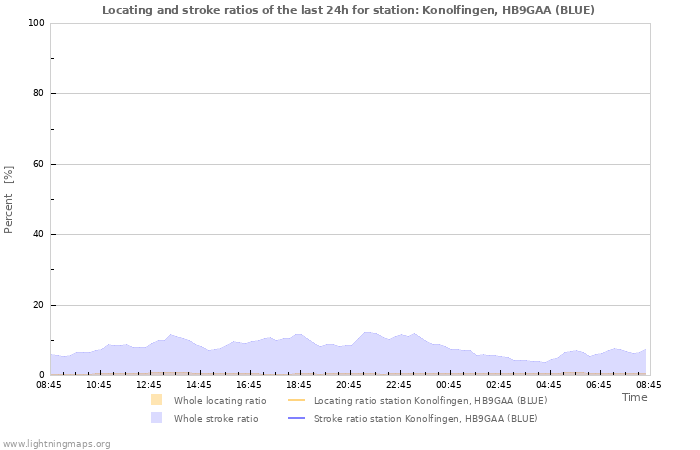The width and height of the screenshot is (700, 450).
Task: Click 'Locating ratio station Konolfingen' legend text
Action: (430, 400)
